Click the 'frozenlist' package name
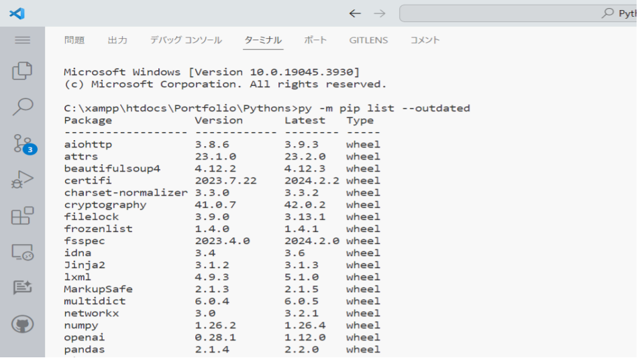The image size is (644, 362). (98, 229)
